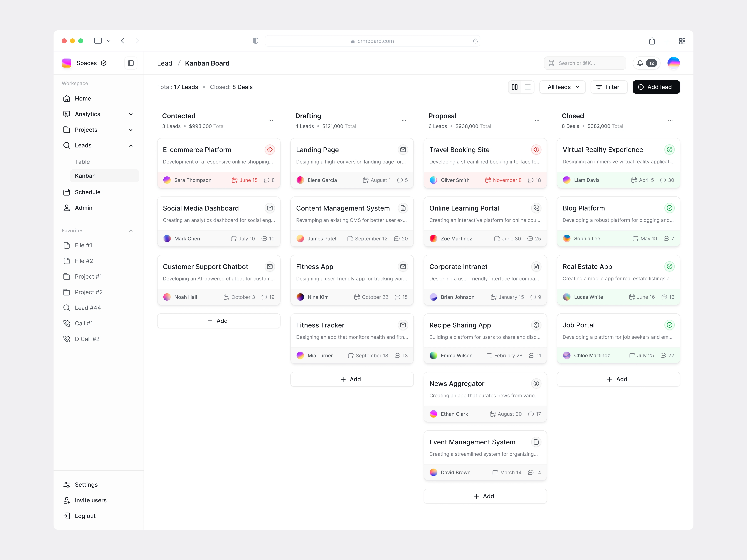Click the notification bell icon
Image resolution: width=747 pixels, height=560 pixels.
point(640,63)
